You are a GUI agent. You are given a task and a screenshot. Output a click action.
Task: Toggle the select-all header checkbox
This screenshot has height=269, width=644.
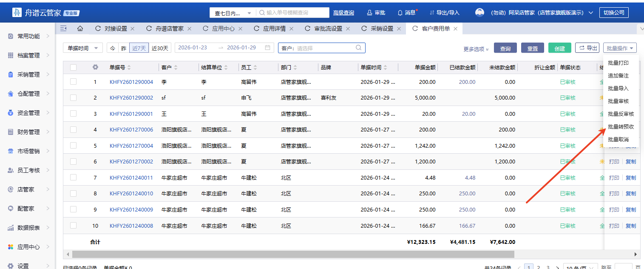click(74, 67)
